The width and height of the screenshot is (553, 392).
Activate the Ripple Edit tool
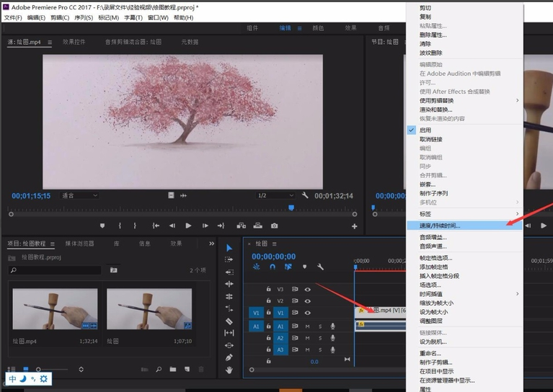pyautogui.click(x=229, y=284)
